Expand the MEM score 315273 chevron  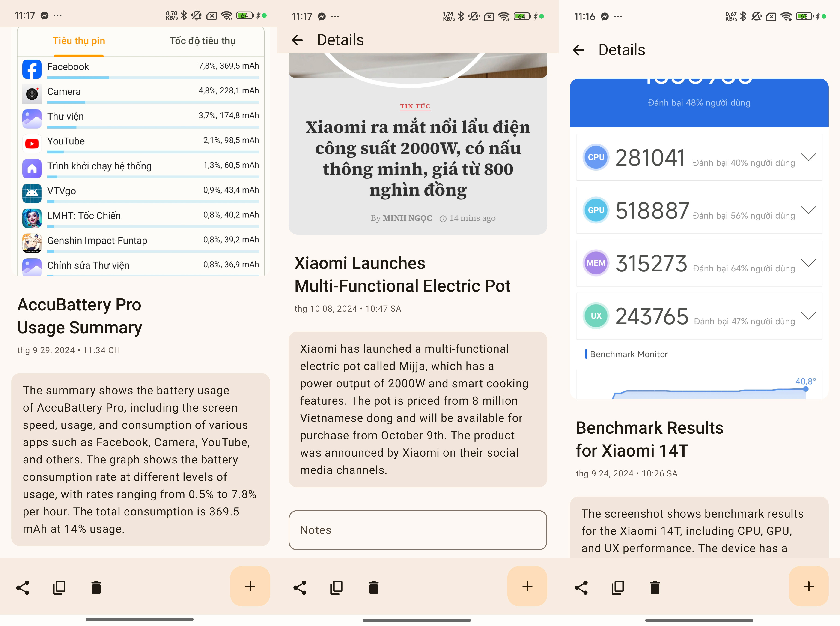(x=808, y=263)
